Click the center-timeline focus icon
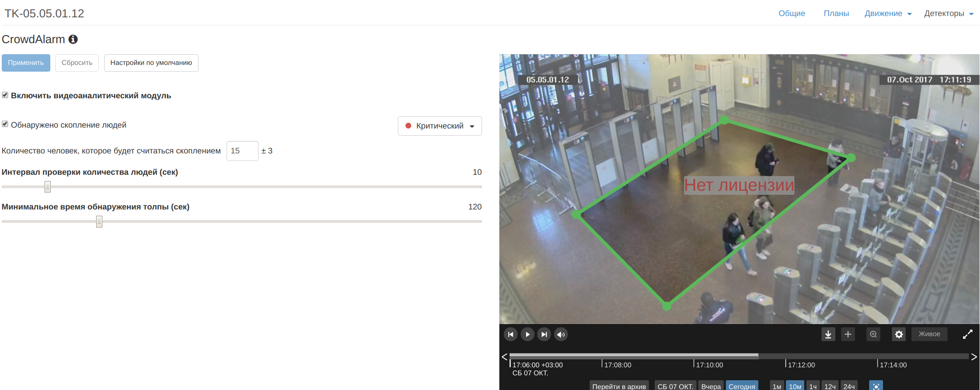980x390 pixels. 876,386
